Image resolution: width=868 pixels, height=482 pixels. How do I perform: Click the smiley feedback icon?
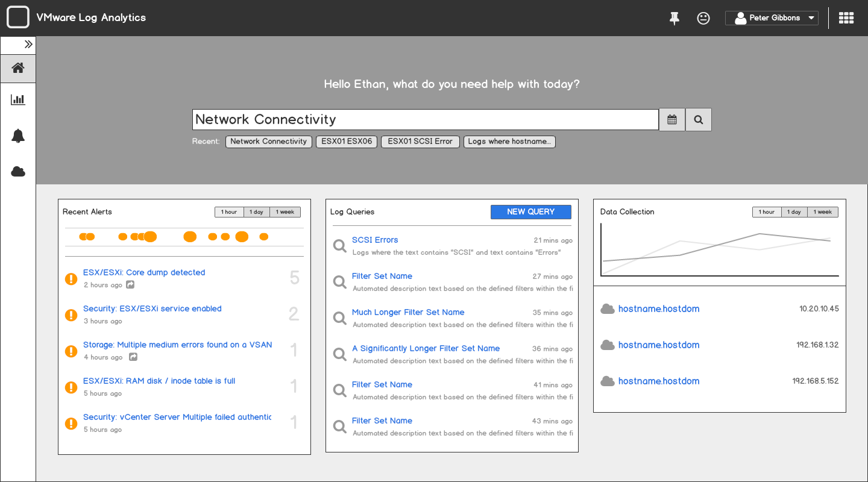pyautogui.click(x=703, y=18)
